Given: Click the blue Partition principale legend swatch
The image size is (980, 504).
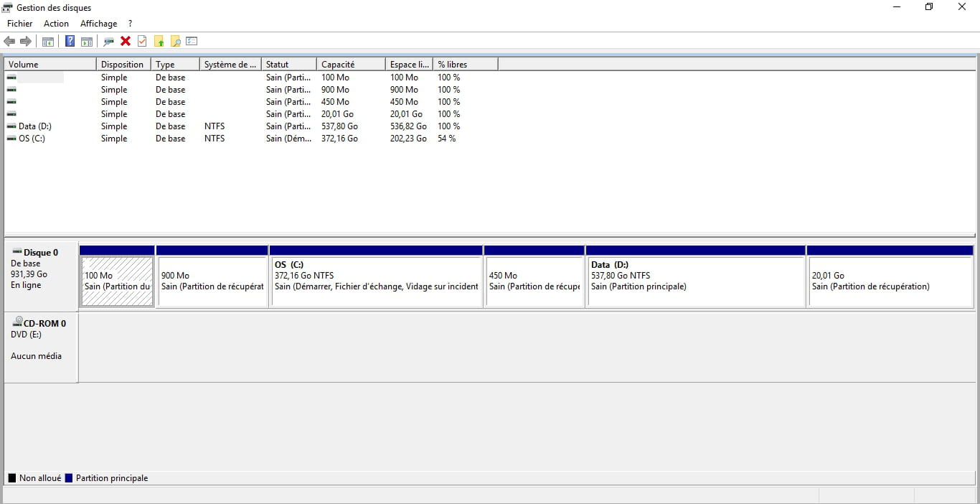Looking at the screenshot, I should [x=69, y=478].
